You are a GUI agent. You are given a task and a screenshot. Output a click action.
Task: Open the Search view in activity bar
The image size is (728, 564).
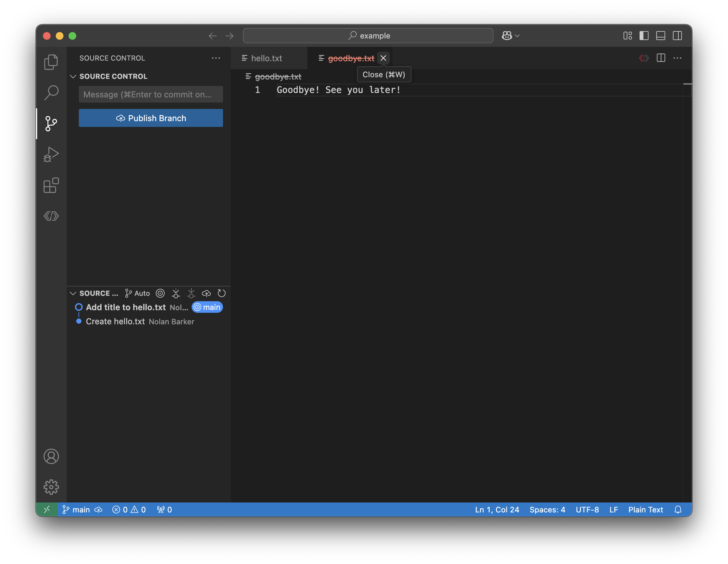51,93
